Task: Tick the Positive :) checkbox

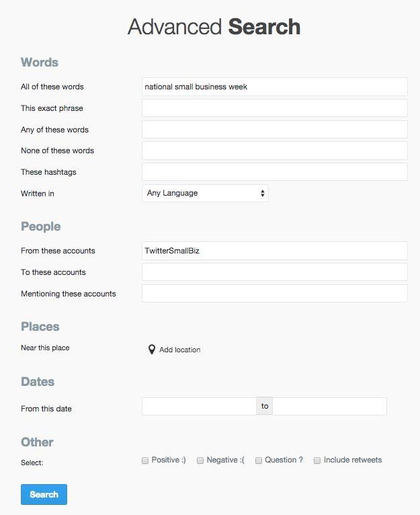Action: coord(145,461)
